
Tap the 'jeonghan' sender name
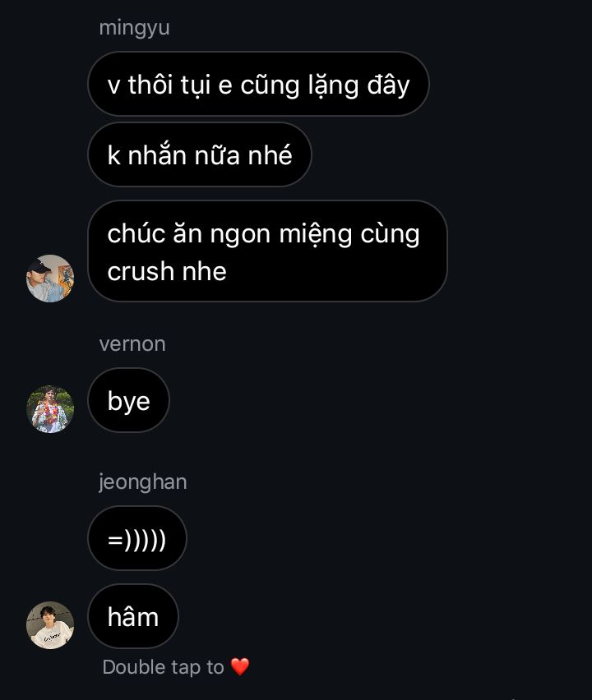(142, 482)
